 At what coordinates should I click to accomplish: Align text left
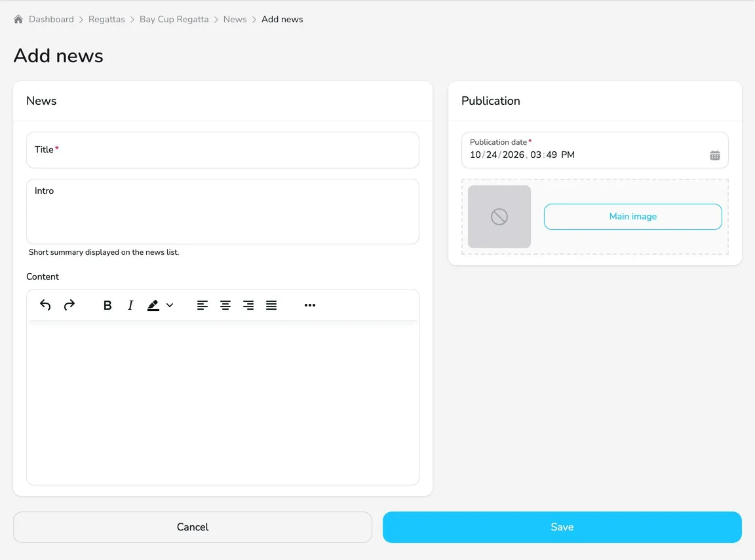203,305
